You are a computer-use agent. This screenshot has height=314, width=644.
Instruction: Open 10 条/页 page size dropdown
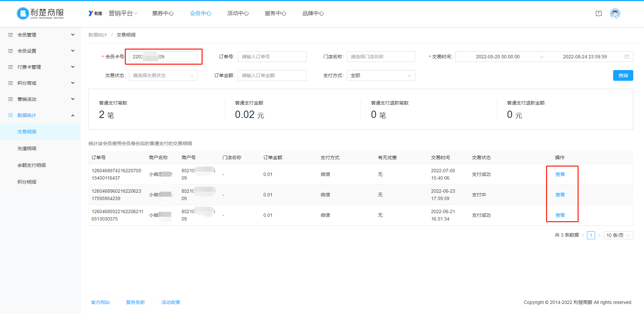coord(618,235)
